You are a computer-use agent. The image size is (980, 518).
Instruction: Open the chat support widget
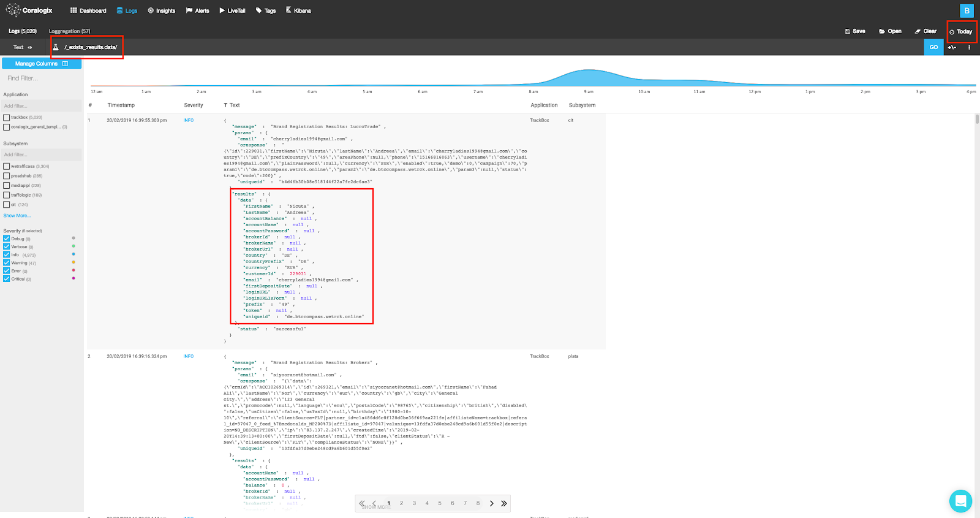coord(960,501)
